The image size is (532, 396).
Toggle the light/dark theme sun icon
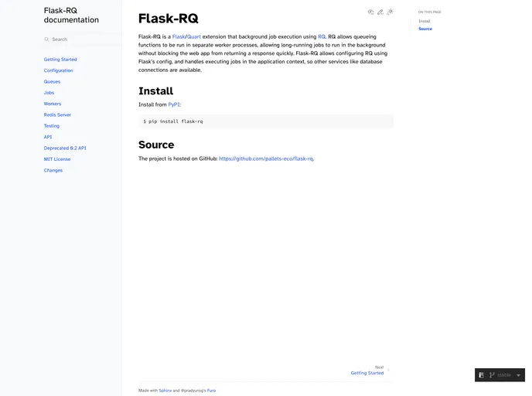(x=390, y=12)
